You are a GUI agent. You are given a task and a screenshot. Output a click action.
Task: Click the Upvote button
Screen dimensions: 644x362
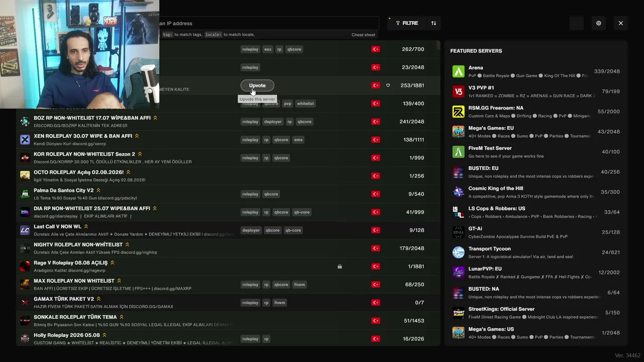click(x=257, y=85)
